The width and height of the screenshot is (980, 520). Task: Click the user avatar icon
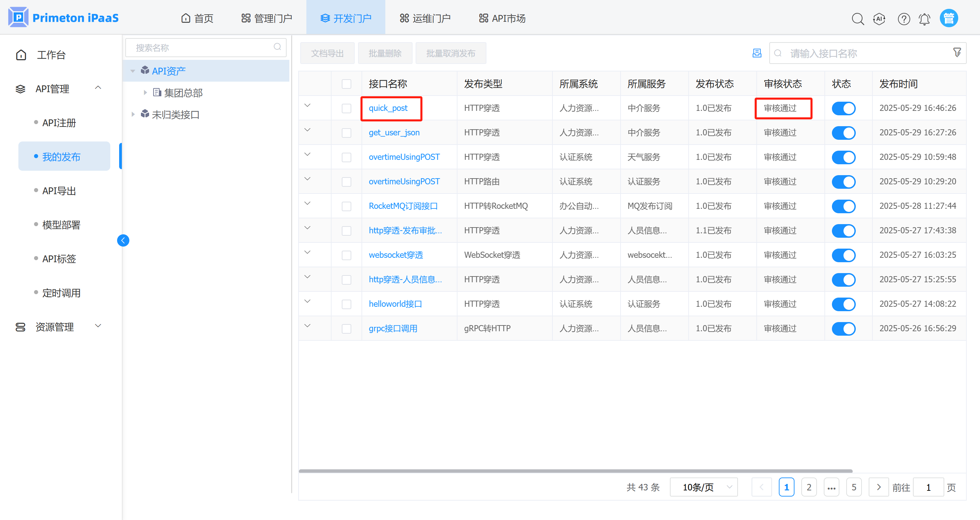click(x=948, y=18)
